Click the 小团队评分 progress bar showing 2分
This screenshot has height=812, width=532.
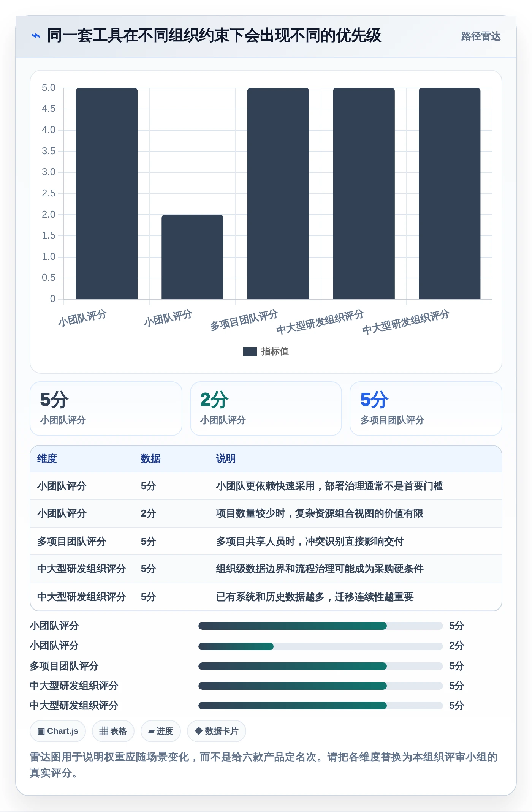(320, 646)
